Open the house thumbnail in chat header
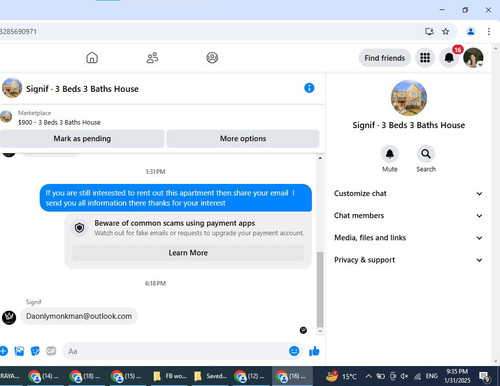Image resolution: width=500 pixels, height=386 pixels. click(x=12, y=88)
